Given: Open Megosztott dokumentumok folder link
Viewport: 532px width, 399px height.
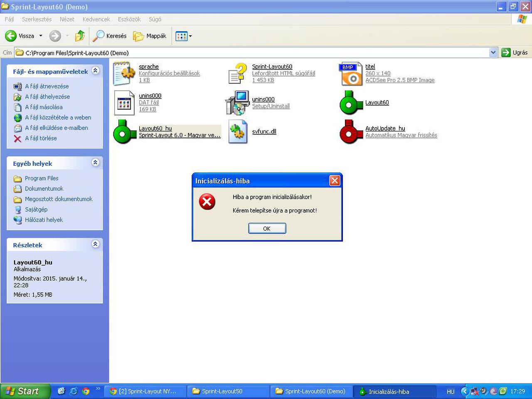Looking at the screenshot, I should click(59, 199).
